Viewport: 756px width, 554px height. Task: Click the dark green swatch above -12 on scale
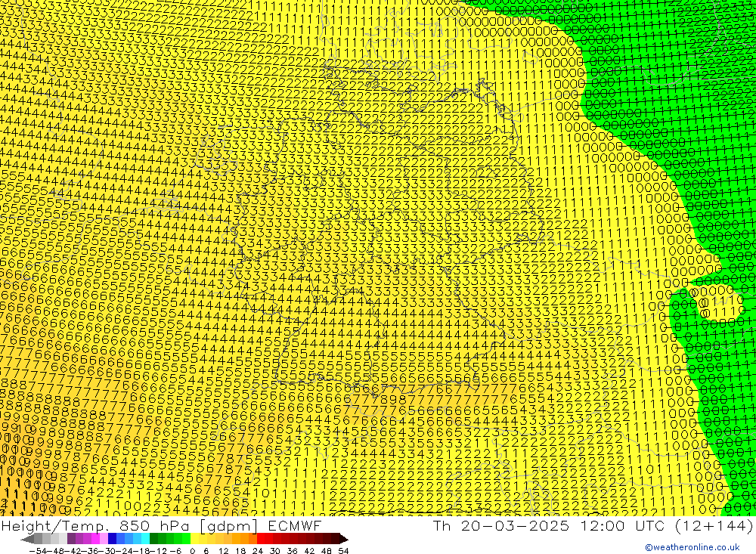153,539
